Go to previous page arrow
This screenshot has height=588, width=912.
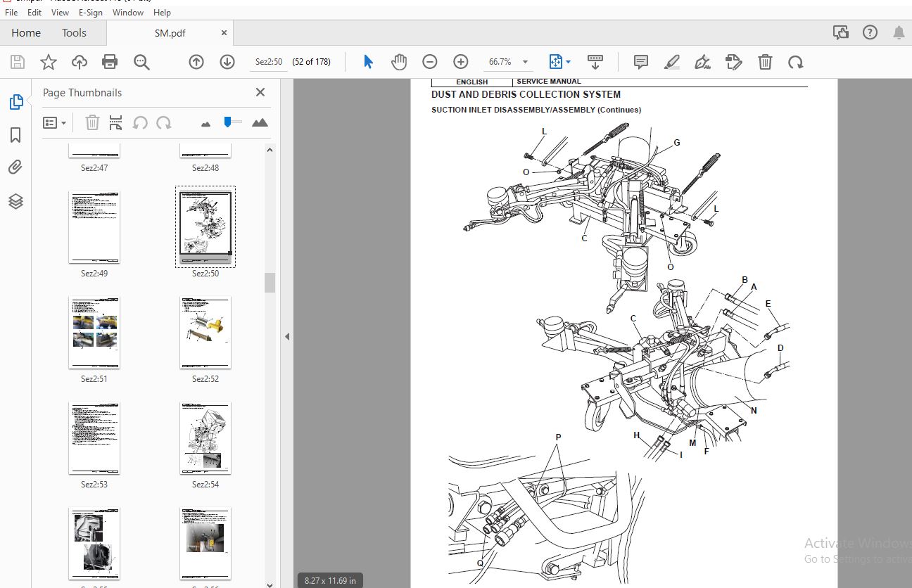(196, 62)
